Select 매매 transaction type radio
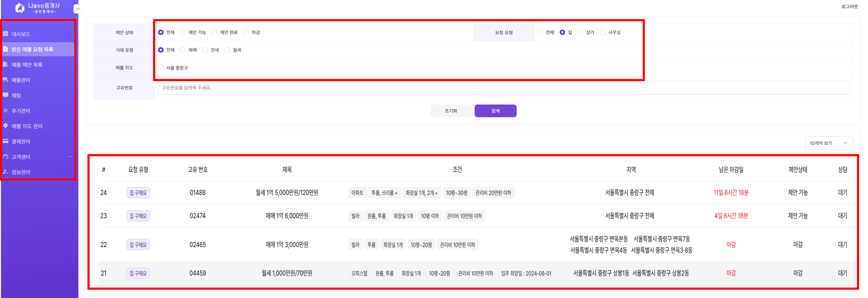Viewport: 868px width, 298px height. pyautogui.click(x=183, y=50)
